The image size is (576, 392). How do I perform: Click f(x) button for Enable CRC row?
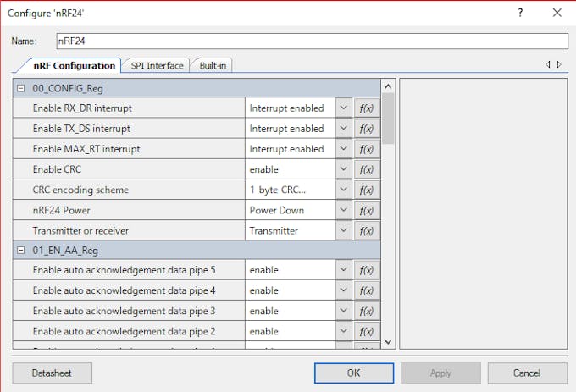(x=367, y=169)
